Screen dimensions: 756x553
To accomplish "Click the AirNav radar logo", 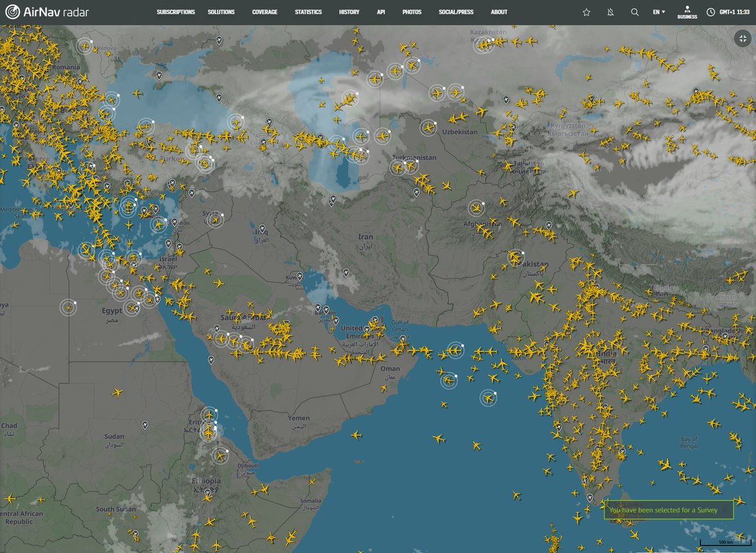I will (x=47, y=12).
